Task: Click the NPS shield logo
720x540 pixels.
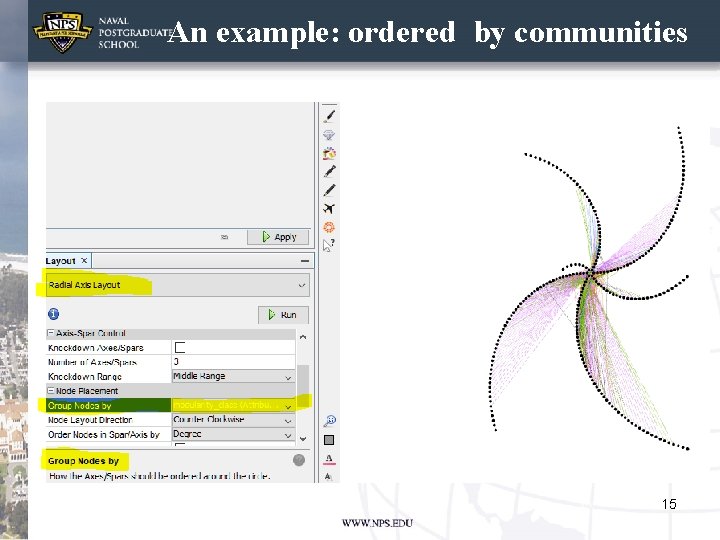Action: (x=62, y=32)
